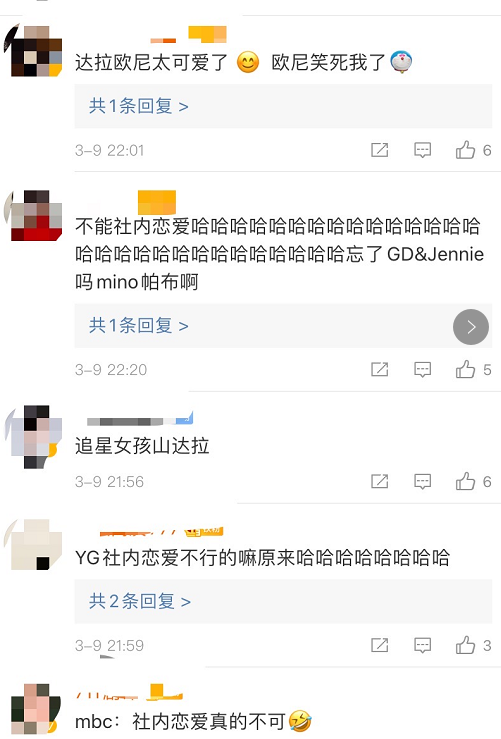Reply to the 3-9 22:01 comment
Image resolution: width=501 pixels, height=739 pixels.
422,150
